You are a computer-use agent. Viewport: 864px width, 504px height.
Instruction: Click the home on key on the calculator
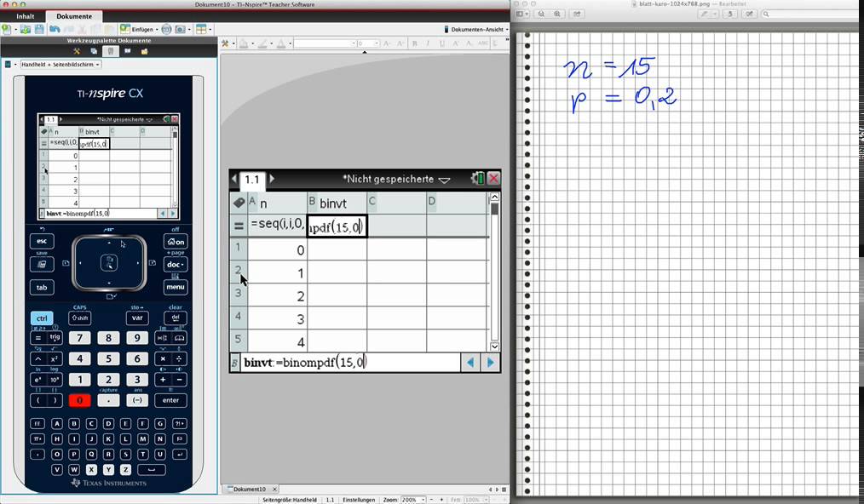[x=176, y=242]
